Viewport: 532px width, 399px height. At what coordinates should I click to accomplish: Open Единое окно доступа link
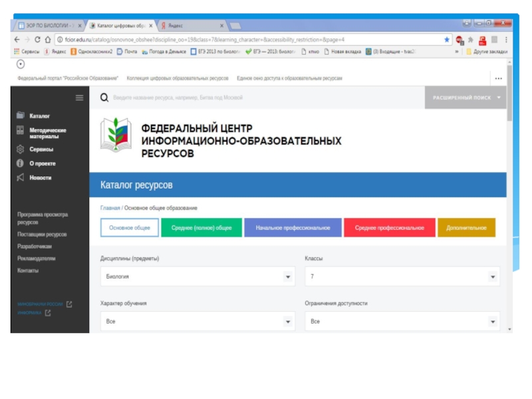coord(289,78)
